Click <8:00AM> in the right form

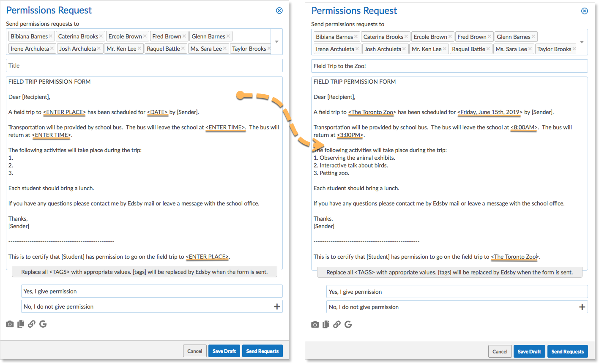tap(524, 127)
